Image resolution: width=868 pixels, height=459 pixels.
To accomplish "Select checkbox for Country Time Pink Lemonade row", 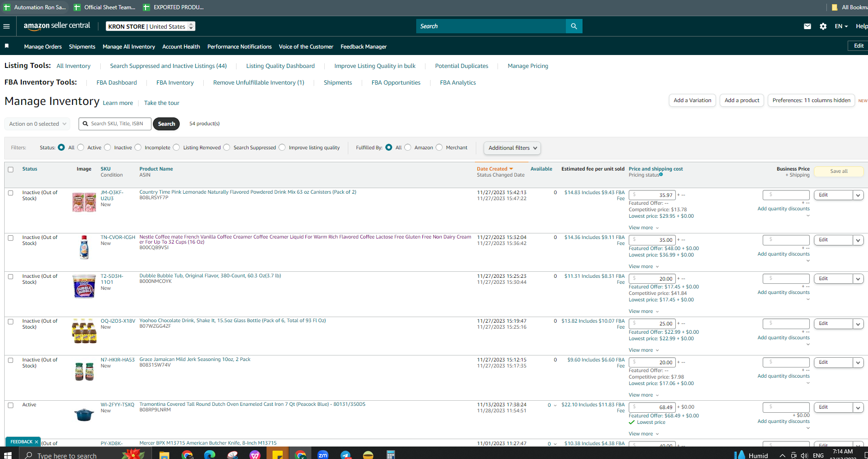I will [11, 193].
